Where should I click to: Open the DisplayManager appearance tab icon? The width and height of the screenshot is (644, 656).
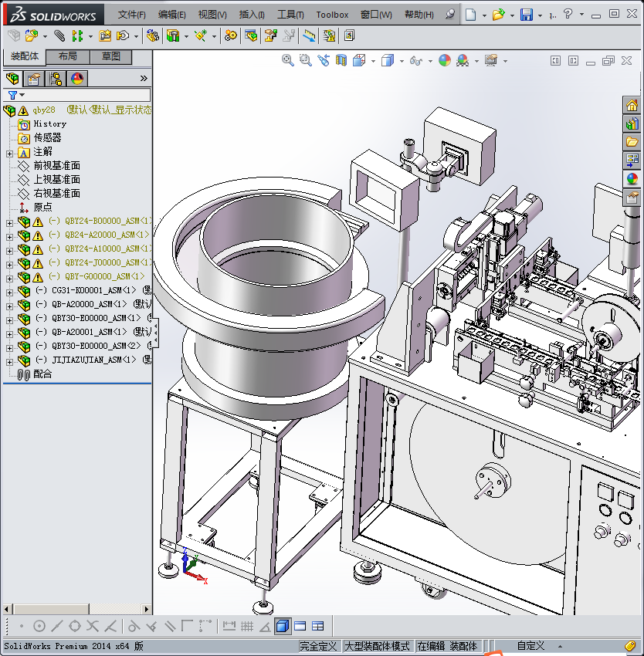click(76, 78)
